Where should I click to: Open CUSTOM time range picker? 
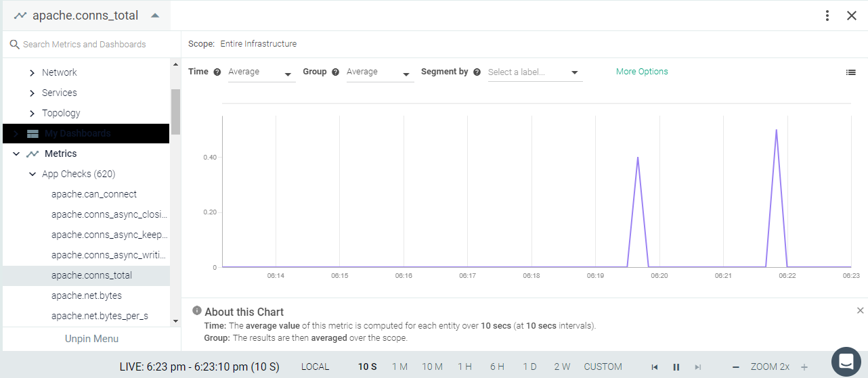click(603, 367)
